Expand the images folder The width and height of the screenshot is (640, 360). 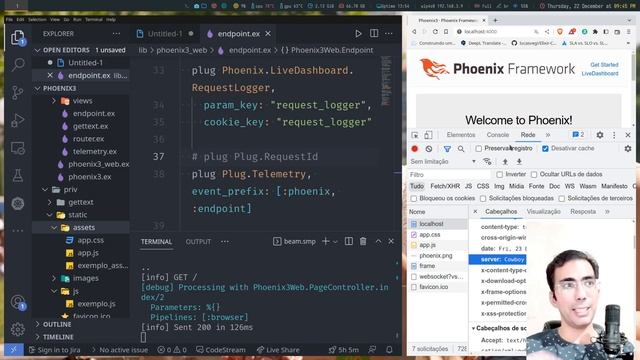[53, 278]
